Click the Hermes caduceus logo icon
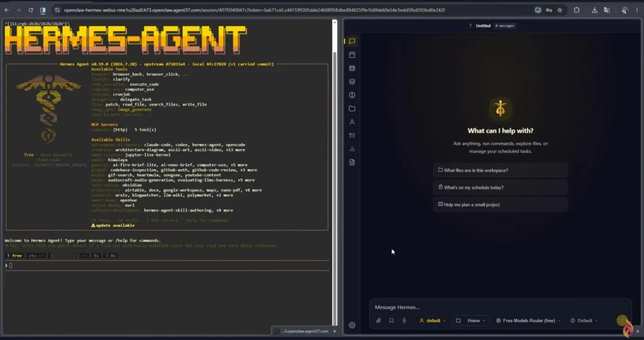 (500, 109)
